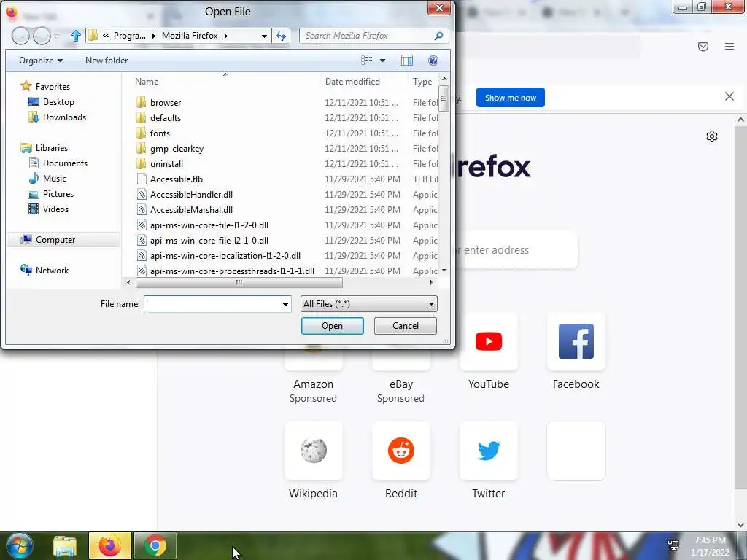The image size is (747, 560).
Task: Click the horizontal scrollbar in file list
Action: tap(239, 282)
